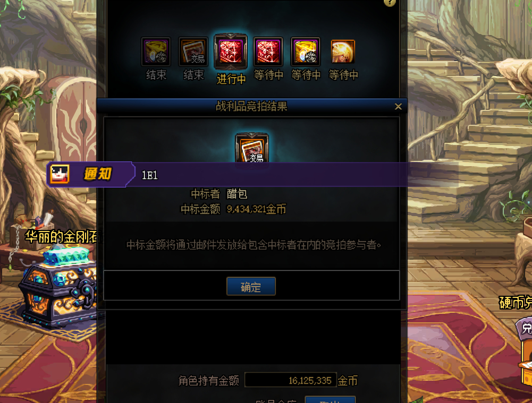The image size is (532, 403).
Task: Click the 通知 notification avatar icon
Action: point(60,174)
